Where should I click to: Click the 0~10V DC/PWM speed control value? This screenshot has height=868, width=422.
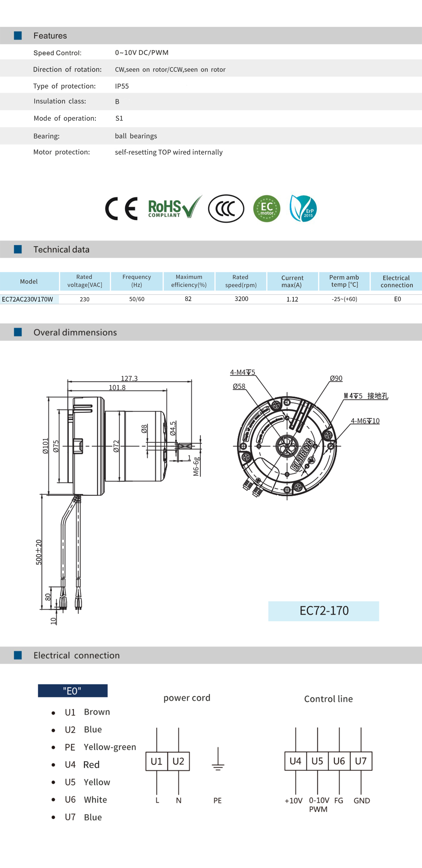(142, 53)
